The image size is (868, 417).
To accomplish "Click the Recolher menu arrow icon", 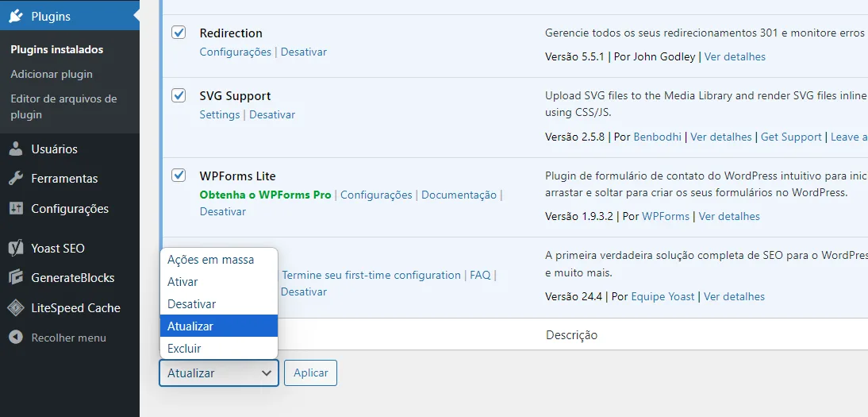I will tap(16, 338).
